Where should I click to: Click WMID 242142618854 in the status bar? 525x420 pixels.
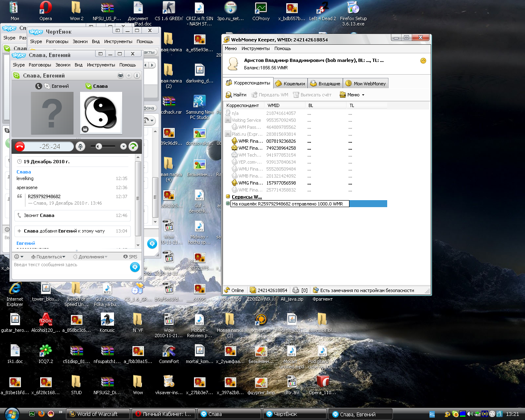point(269,290)
